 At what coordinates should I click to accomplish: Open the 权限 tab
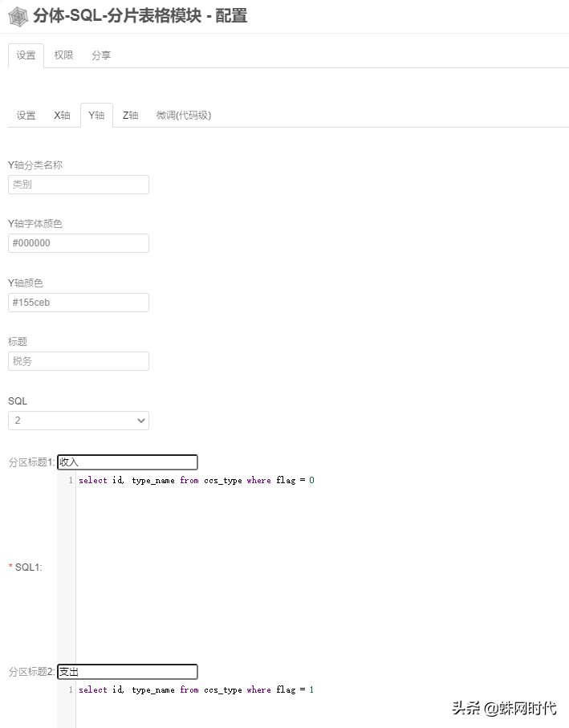pyautogui.click(x=63, y=55)
